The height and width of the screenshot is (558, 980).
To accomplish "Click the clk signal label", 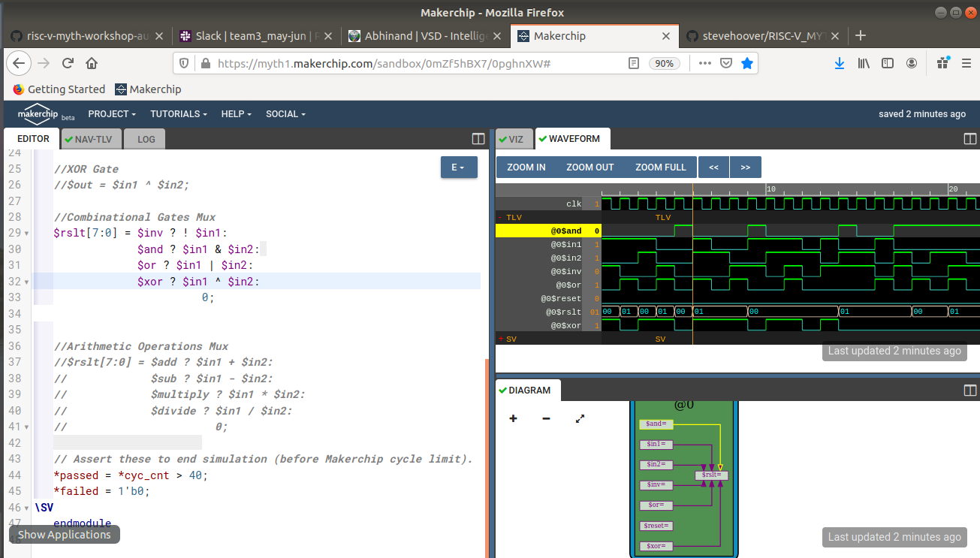I will click(574, 204).
